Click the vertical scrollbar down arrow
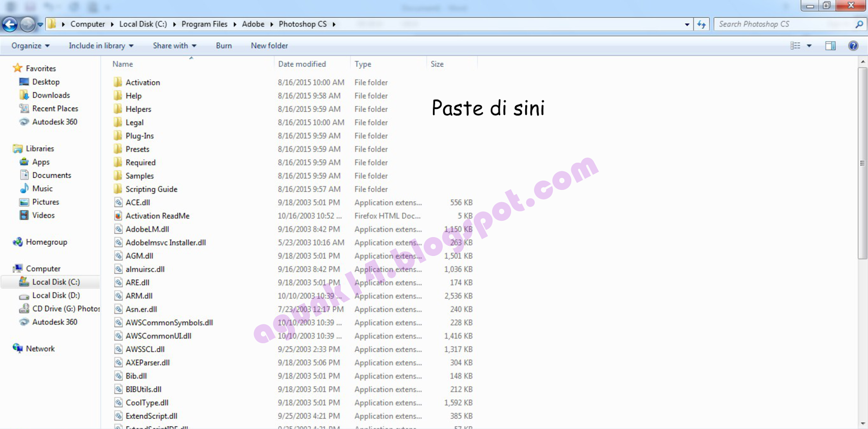 [x=863, y=424]
